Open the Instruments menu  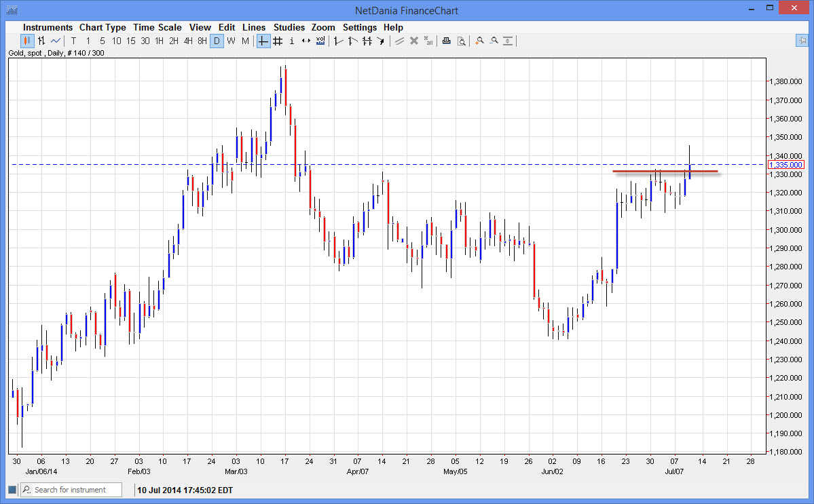tap(48, 27)
